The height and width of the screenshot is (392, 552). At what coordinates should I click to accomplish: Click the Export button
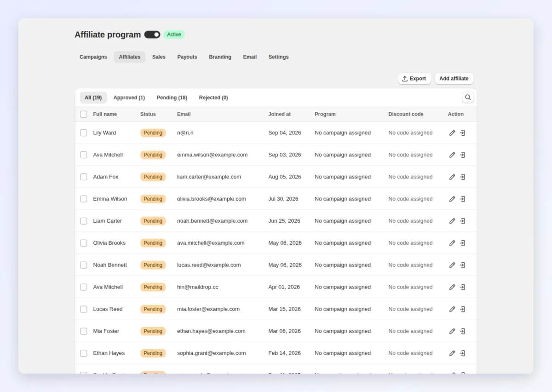(x=414, y=79)
